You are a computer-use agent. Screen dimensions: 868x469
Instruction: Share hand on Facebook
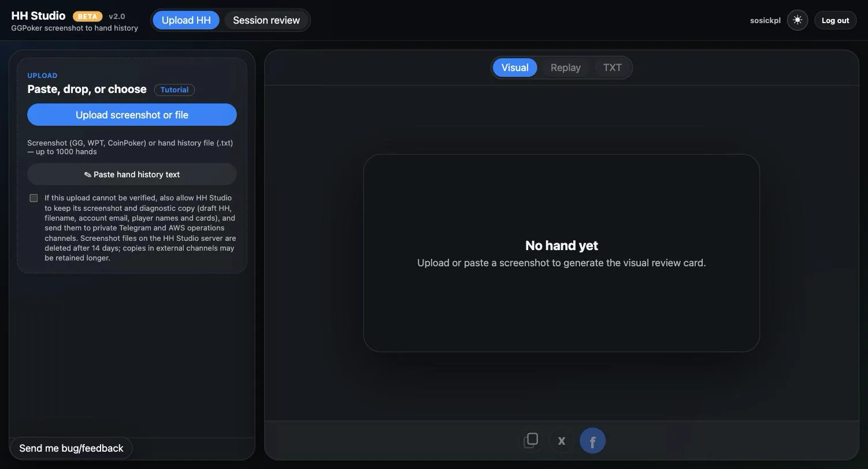tap(592, 441)
